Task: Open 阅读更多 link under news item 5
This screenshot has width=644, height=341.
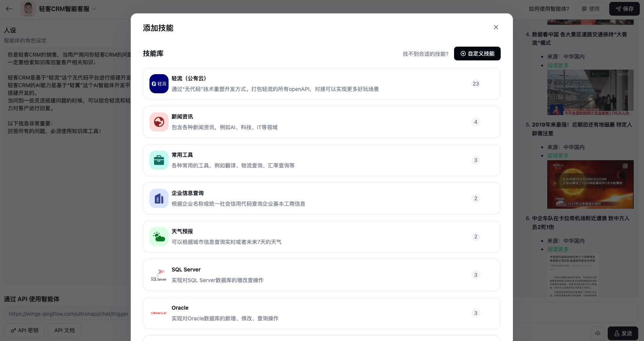Action: [x=558, y=156]
